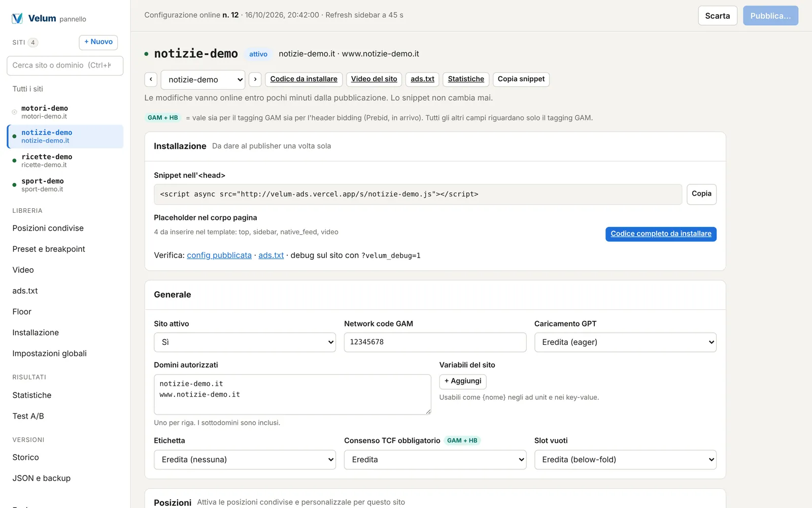Click the Velum logo icon
The height and width of the screenshot is (508, 812).
click(17, 19)
